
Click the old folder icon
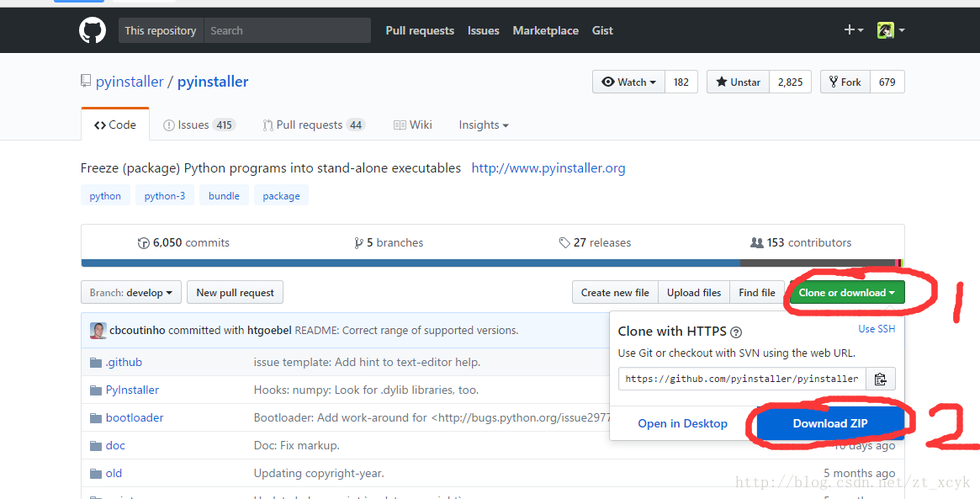pos(96,474)
